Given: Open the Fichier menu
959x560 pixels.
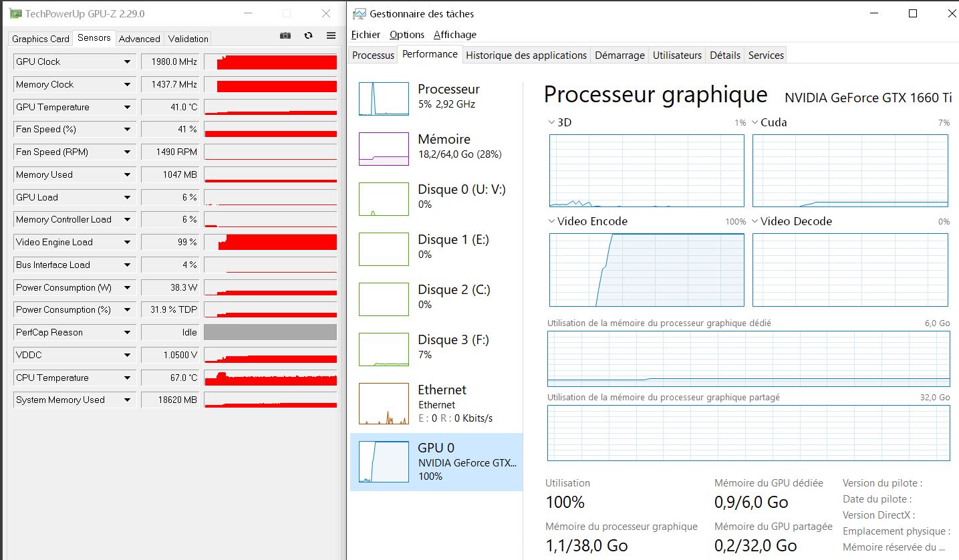Looking at the screenshot, I should coord(366,35).
